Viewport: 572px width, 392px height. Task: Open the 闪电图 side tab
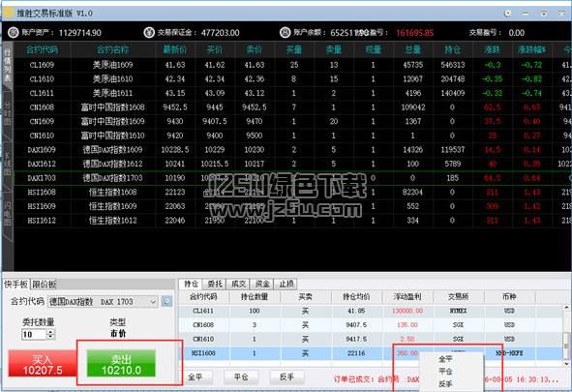coord(8,214)
